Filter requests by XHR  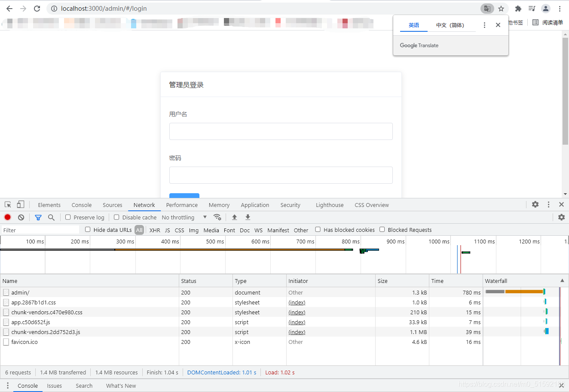tap(155, 231)
